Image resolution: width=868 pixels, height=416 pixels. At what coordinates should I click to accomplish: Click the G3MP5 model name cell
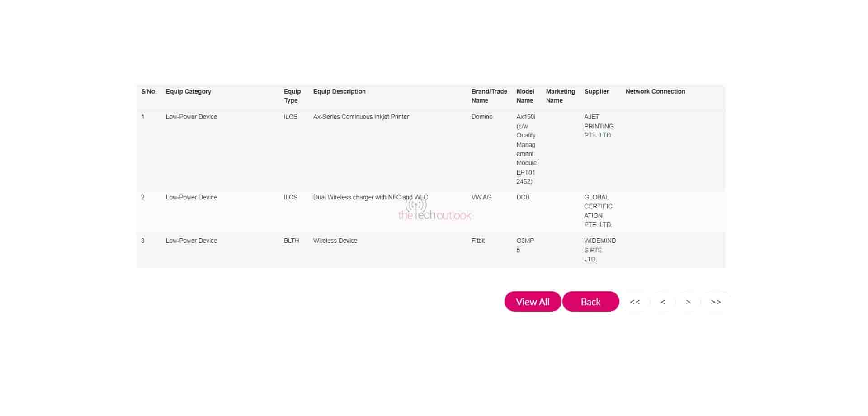pyautogui.click(x=525, y=246)
